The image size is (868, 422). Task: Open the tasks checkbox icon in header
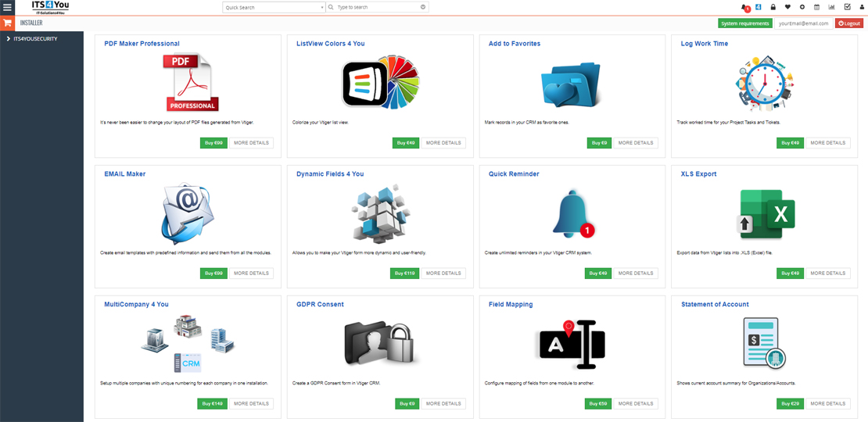(847, 7)
